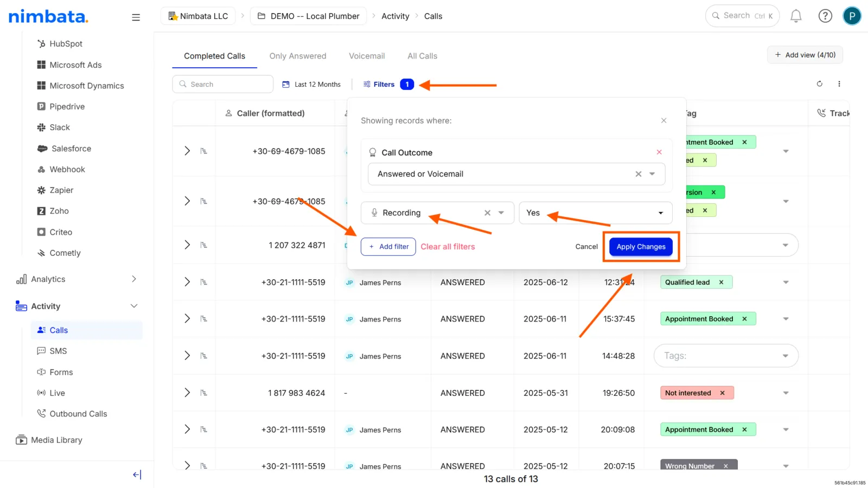Image resolution: width=868 pixels, height=488 pixels.
Task: Switch to the Only Answered tab
Action: pos(298,56)
